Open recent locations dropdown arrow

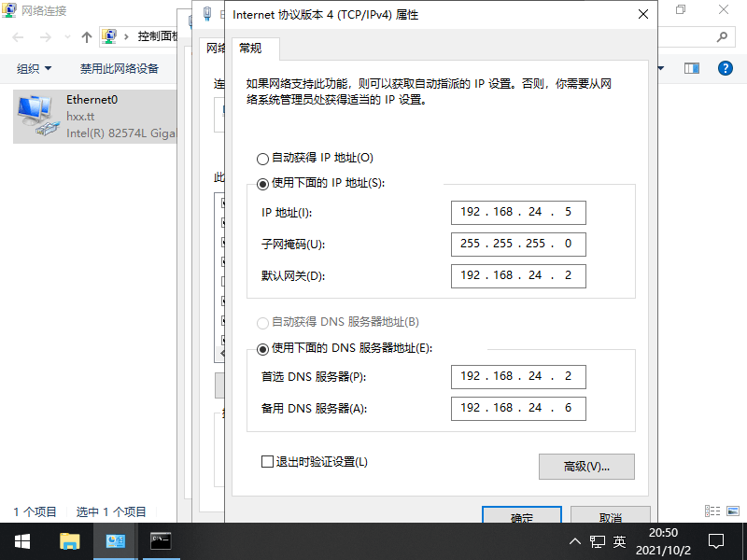(67, 37)
